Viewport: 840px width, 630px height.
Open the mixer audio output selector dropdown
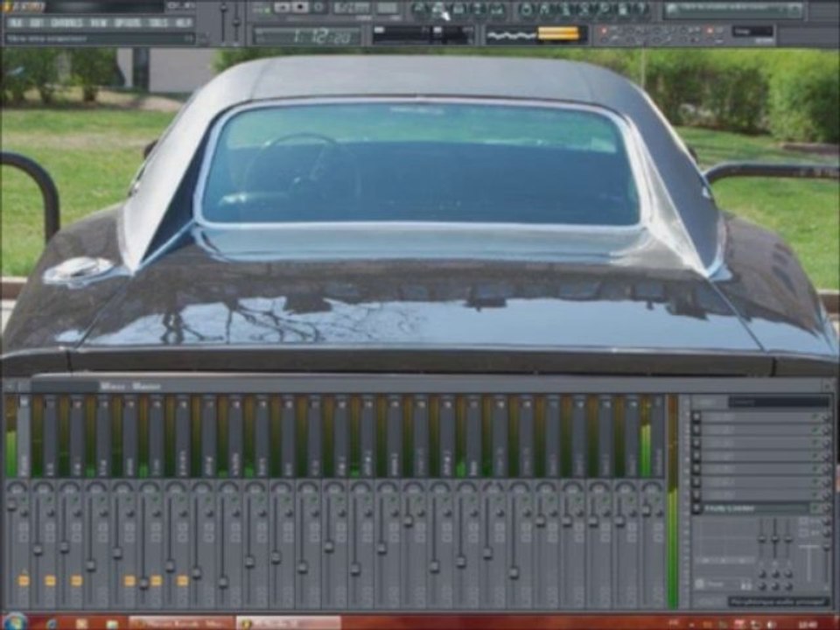click(779, 602)
